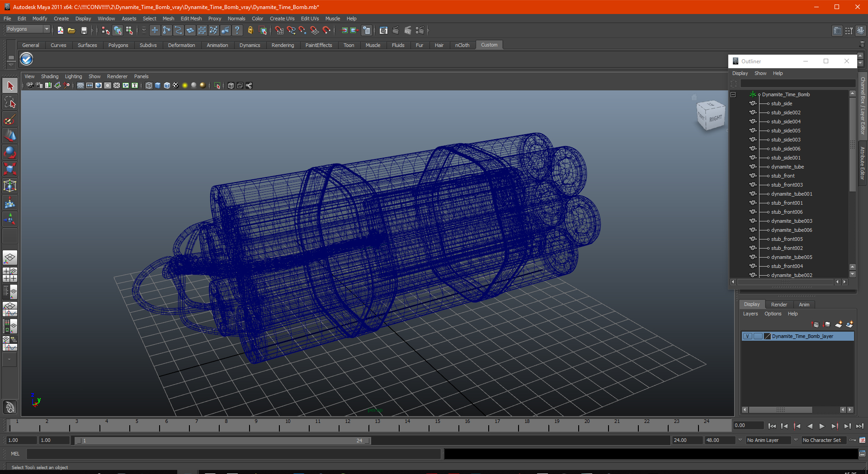
Task: Open Outliner Show menu
Action: (x=760, y=73)
